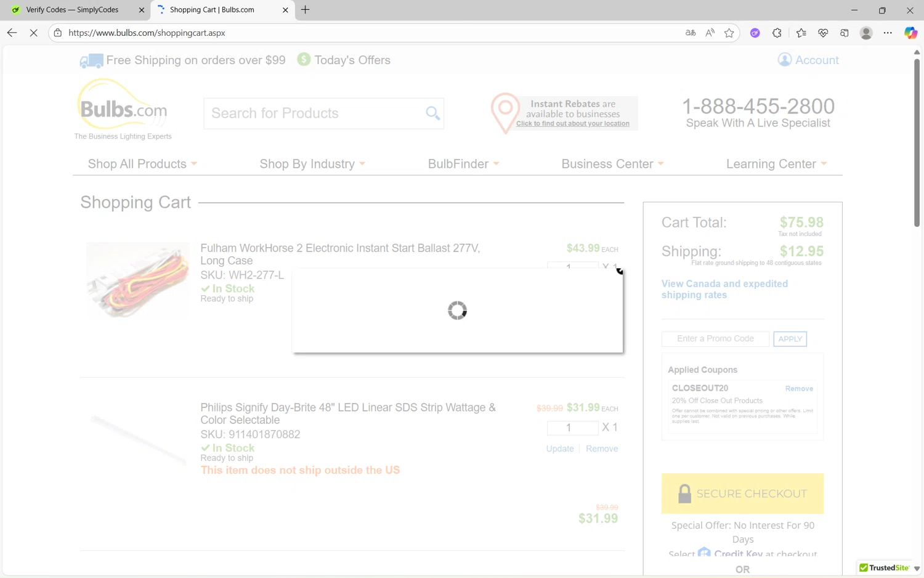924x578 pixels.
Task: Expand the BulbFinder menu
Action: point(463,164)
